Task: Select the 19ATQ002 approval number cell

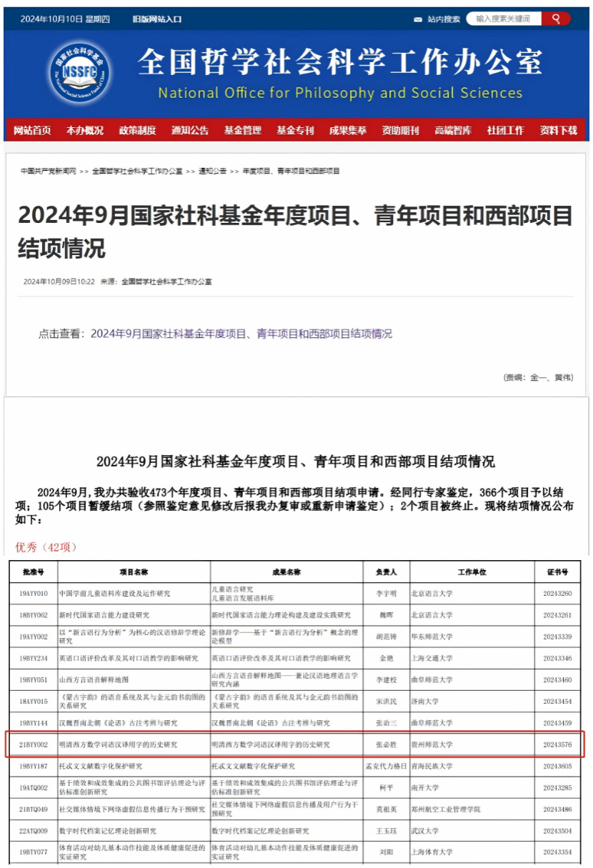Action: click(34, 787)
